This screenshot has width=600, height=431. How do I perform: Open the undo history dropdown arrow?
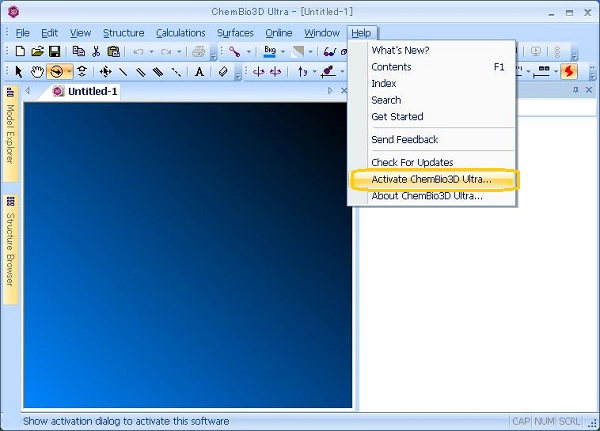click(151, 51)
